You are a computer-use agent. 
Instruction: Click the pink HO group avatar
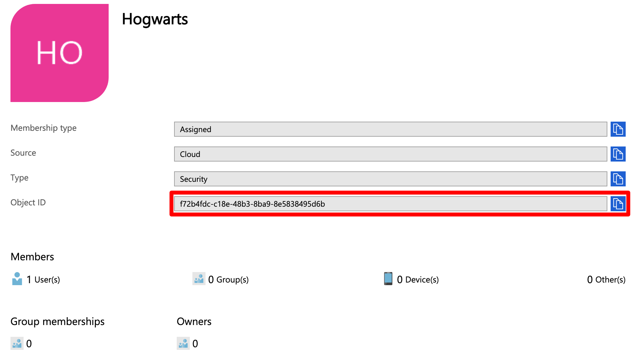[x=60, y=53]
